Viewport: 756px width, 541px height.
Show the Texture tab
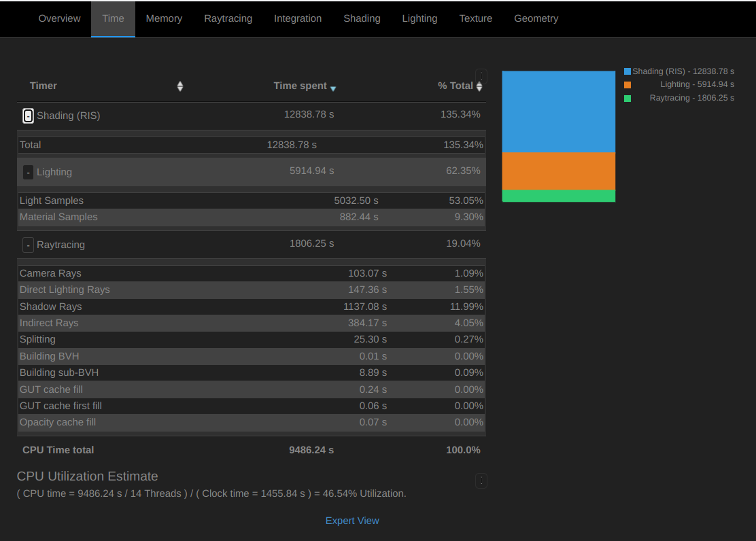click(x=475, y=18)
